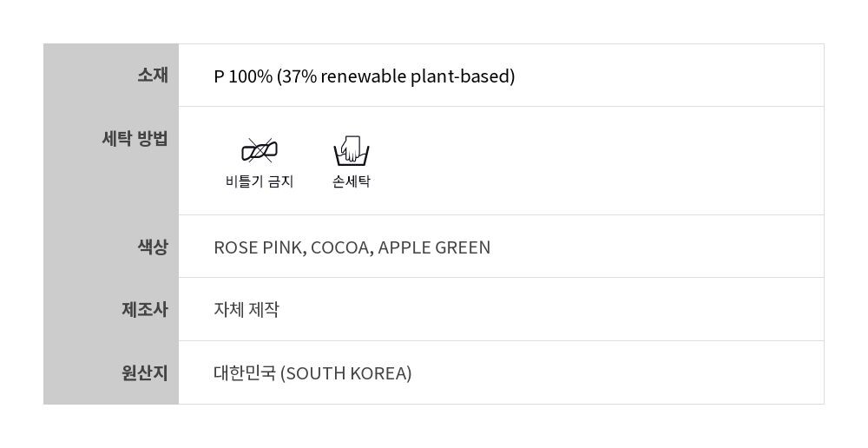Click the 원산지 row header
This screenshot has height=448, width=868.
click(x=144, y=372)
